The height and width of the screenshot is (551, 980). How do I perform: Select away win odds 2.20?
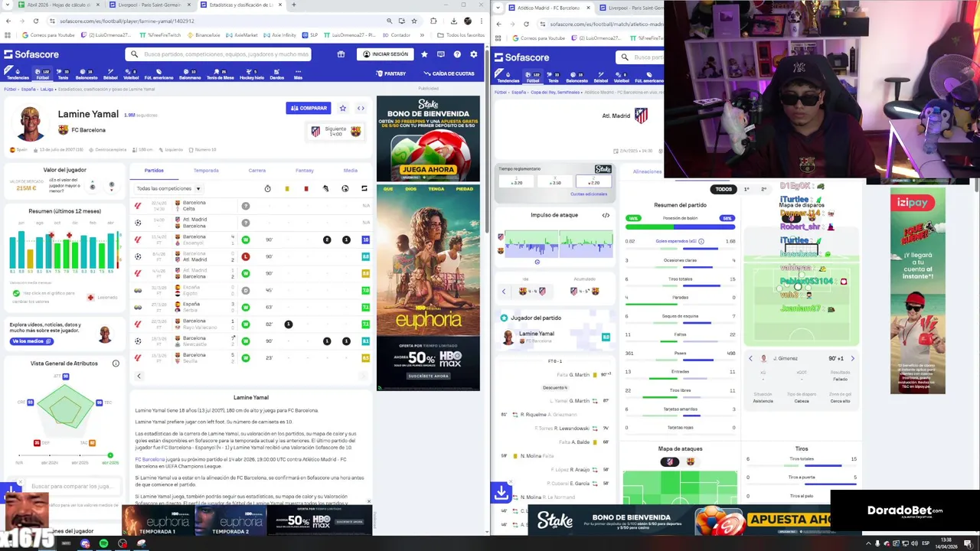click(x=594, y=181)
